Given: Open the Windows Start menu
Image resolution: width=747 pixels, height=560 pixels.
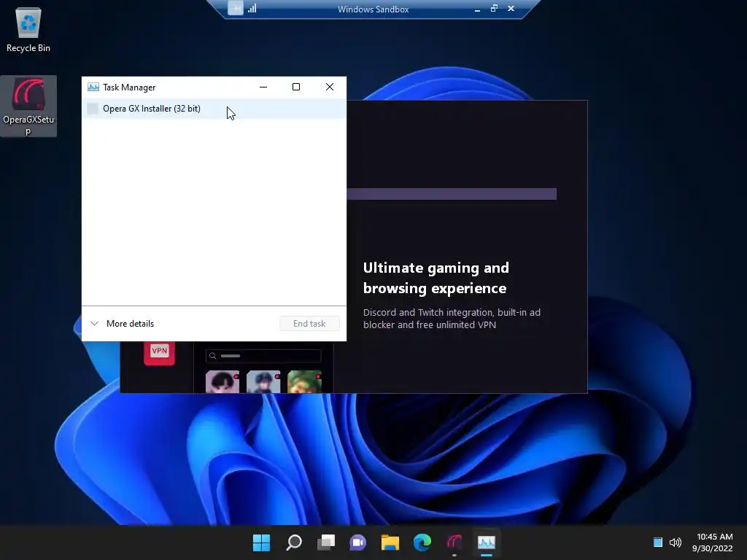Looking at the screenshot, I should pyautogui.click(x=261, y=542).
